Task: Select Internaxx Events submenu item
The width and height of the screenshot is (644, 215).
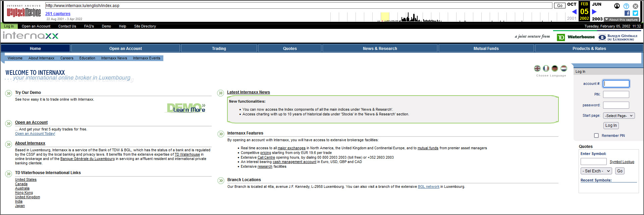Action: [147, 58]
